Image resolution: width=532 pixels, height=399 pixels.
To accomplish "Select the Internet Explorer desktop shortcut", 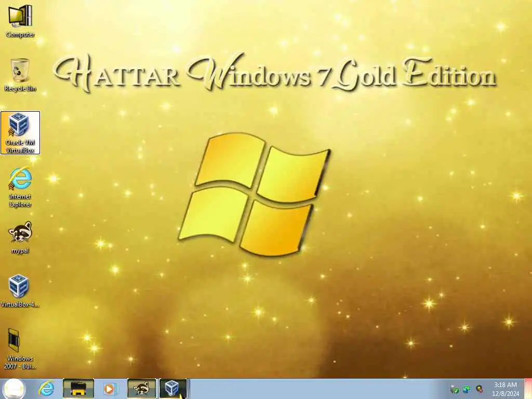I will coord(20,187).
